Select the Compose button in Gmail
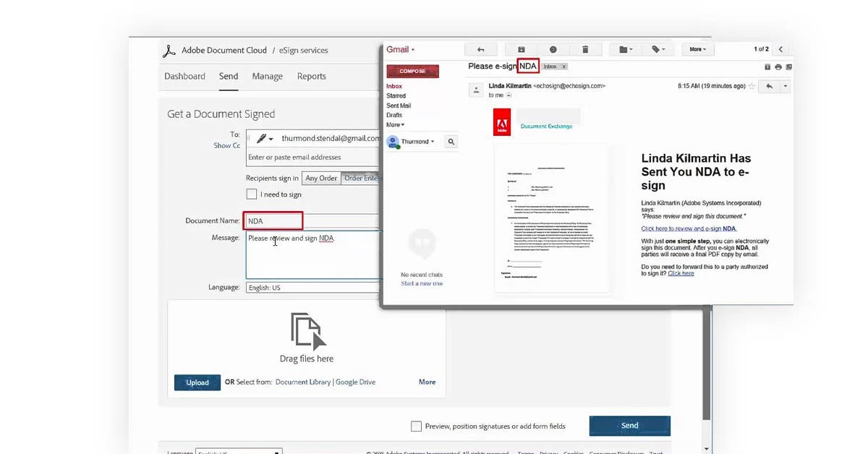Image resolution: width=868 pixels, height=454 pixels. point(412,71)
